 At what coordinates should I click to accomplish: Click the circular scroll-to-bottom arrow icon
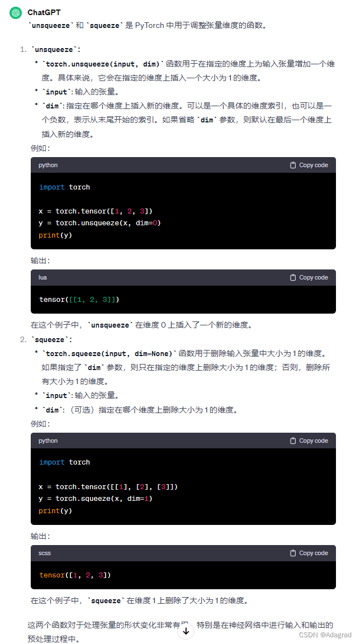[x=186, y=630]
